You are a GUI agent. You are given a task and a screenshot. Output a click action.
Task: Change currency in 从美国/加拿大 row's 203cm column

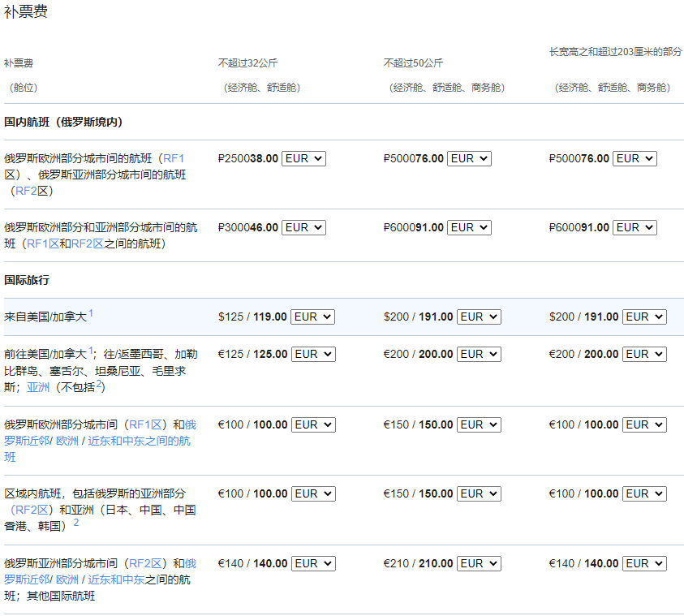pos(643,317)
